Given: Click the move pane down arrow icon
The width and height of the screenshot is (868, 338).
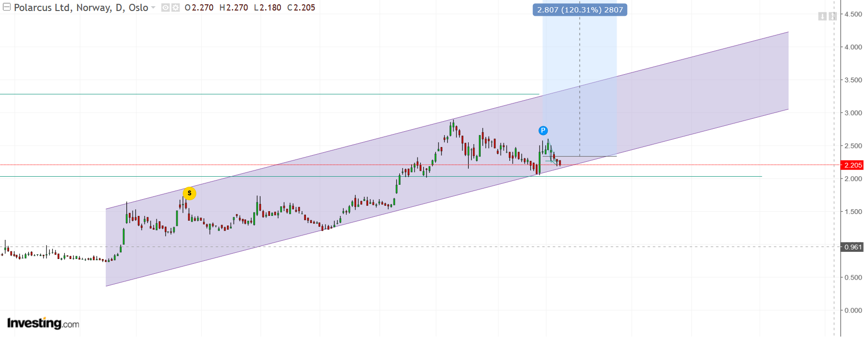Looking at the screenshot, I should pos(822,16).
